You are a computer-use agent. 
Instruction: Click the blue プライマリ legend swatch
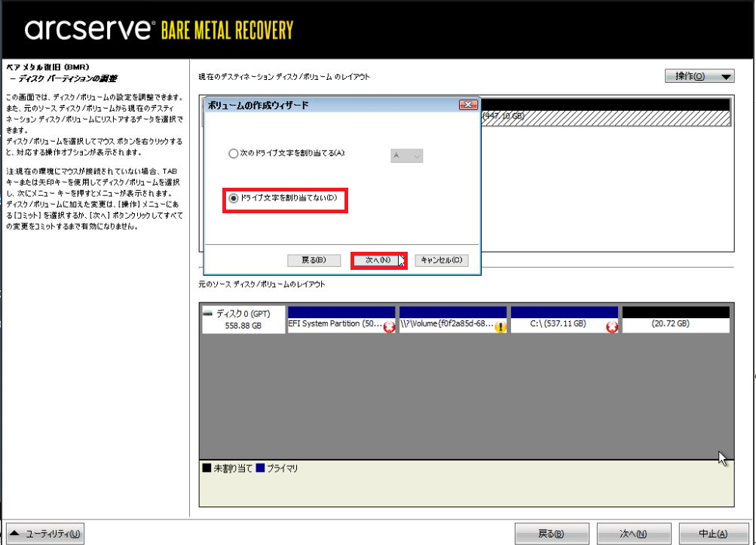[x=260, y=468]
